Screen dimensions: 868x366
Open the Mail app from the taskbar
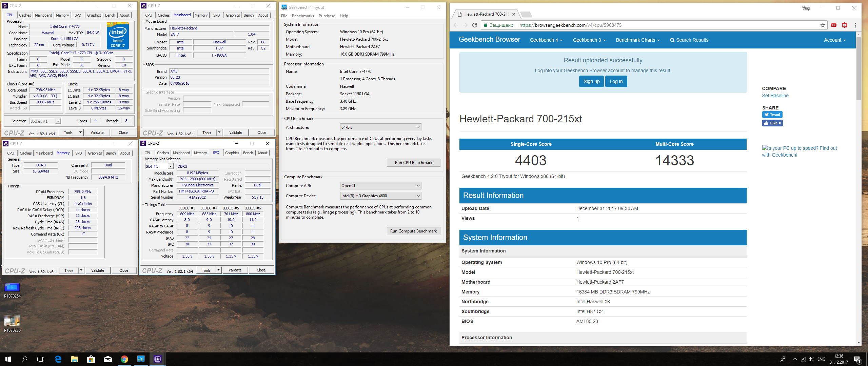click(x=108, y=359)
